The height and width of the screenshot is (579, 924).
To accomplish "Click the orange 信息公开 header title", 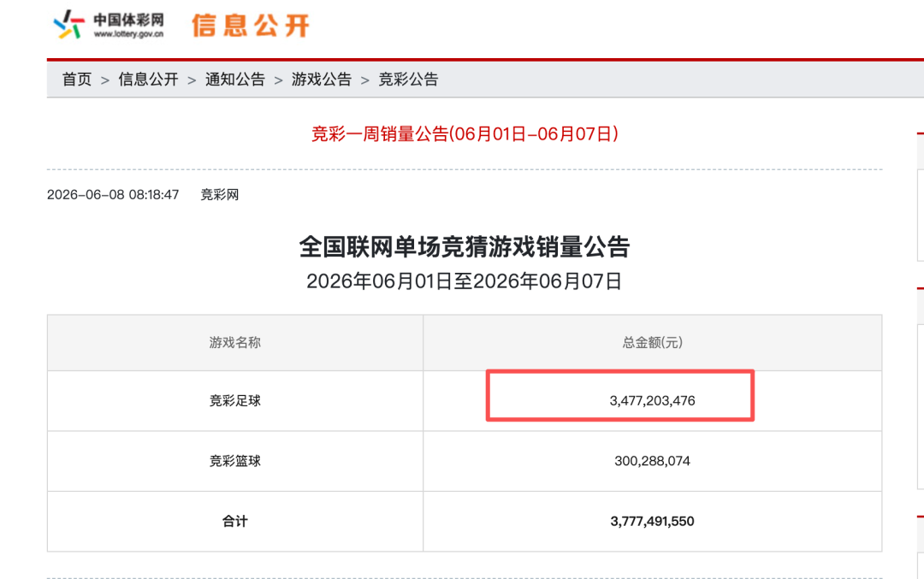I will click(251, 26).
